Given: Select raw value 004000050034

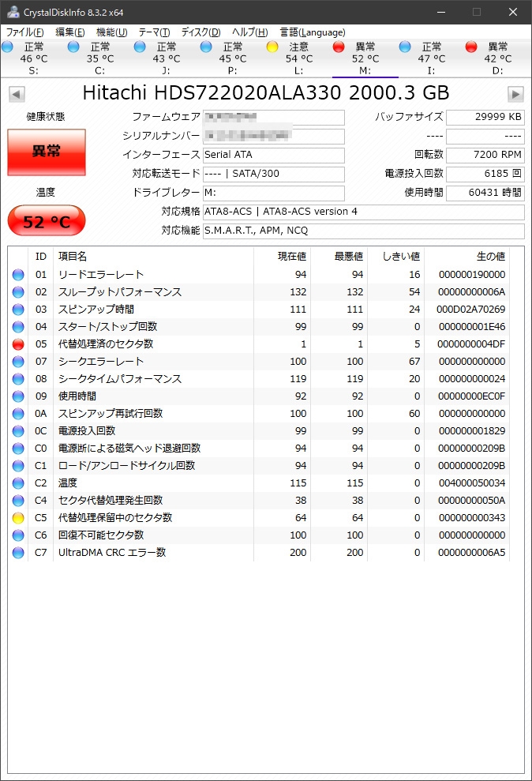Looking at the screenshot, I should [x=472, y=483].
